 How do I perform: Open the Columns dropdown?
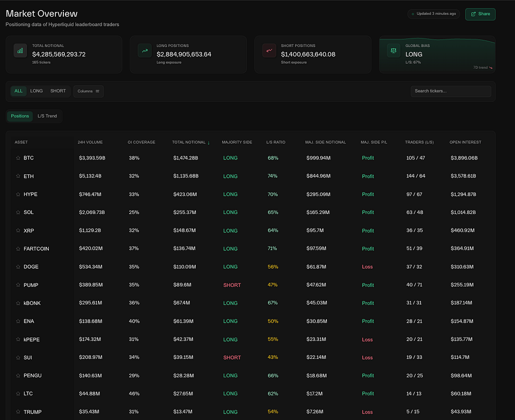[89, 91]
